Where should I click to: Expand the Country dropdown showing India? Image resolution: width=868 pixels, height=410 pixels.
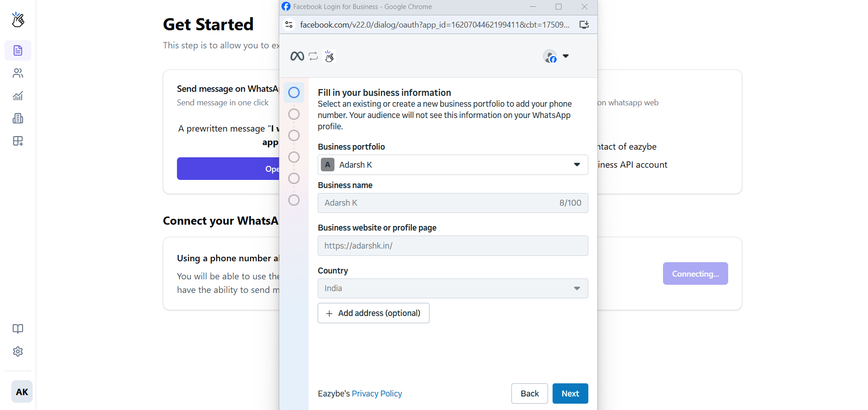click(x=453, y=288)
